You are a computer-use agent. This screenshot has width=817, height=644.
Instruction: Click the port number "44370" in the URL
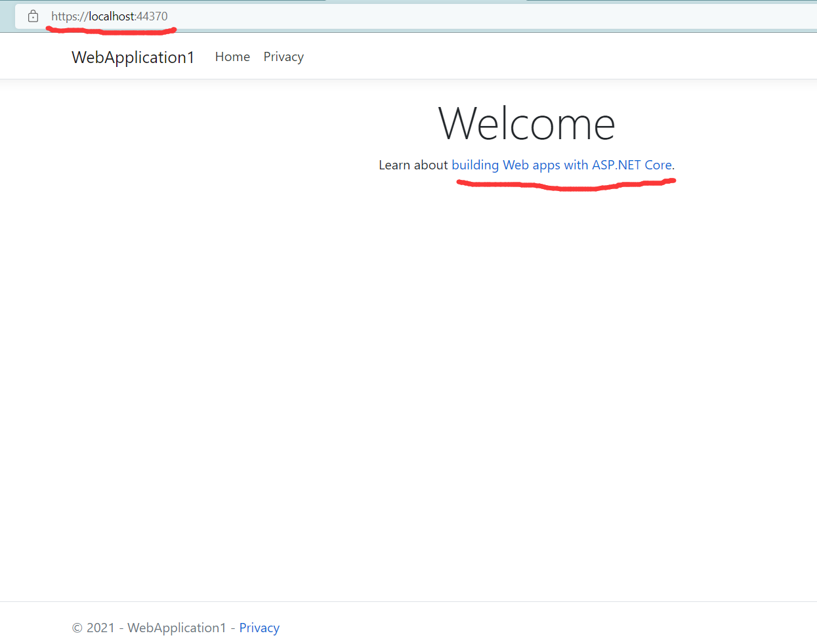153,16
